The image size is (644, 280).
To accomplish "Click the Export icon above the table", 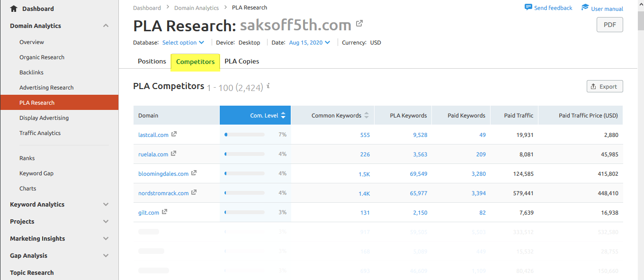I will [x=593, y=86].
